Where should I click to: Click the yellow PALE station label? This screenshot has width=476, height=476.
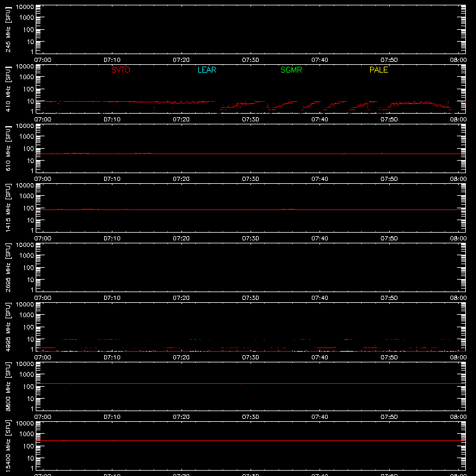pos(378,70)
